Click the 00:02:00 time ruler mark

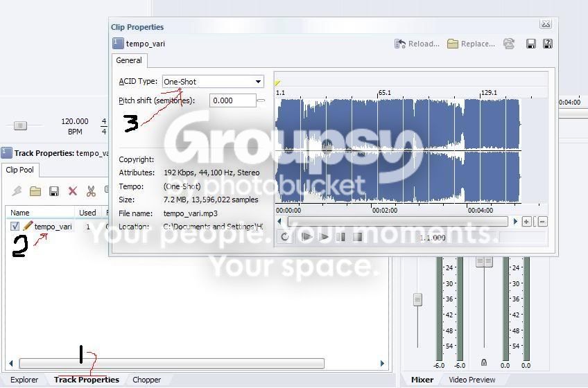coord(384,211)
